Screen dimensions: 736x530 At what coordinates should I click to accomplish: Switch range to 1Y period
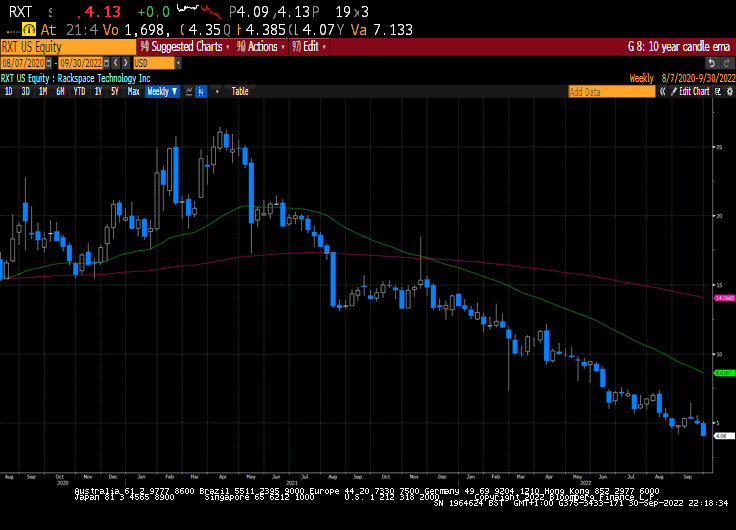(98, 91)
